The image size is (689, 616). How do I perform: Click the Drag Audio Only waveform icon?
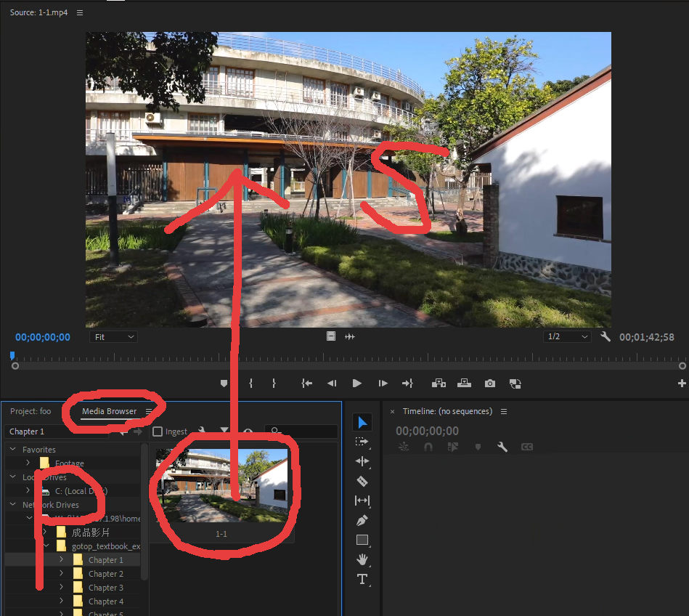(x=349, y=337)
